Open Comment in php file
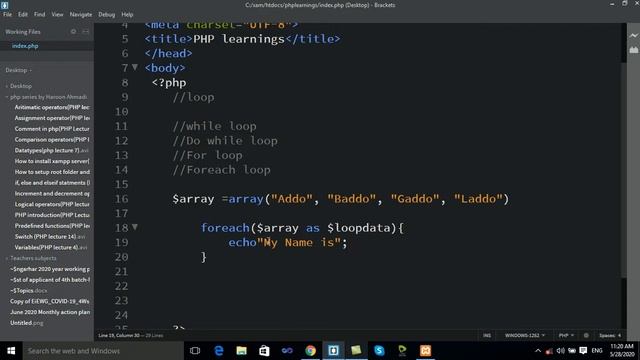Viewport: 640px width, 360px height. click(x=52, y=129)
